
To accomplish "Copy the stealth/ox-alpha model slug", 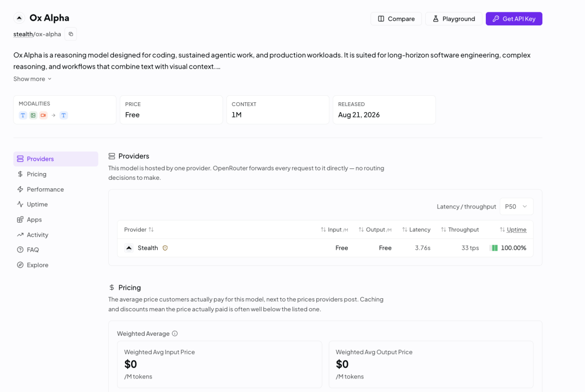I will point(71,34).
